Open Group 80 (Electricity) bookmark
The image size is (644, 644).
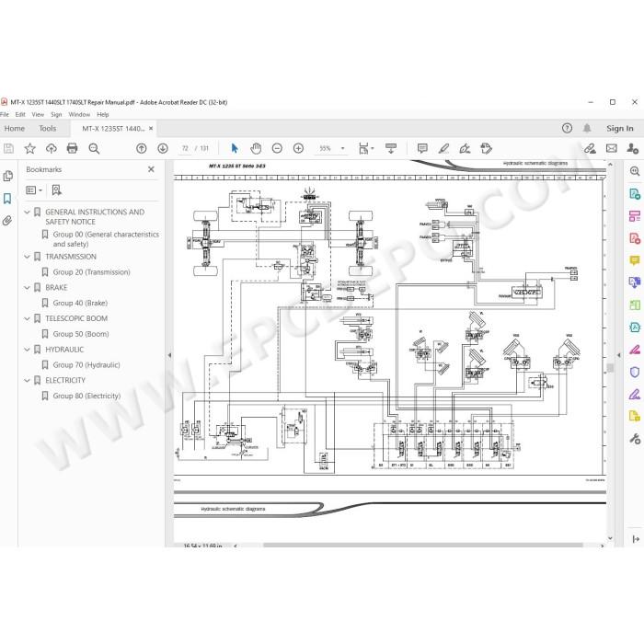click(x=86, y=396)
